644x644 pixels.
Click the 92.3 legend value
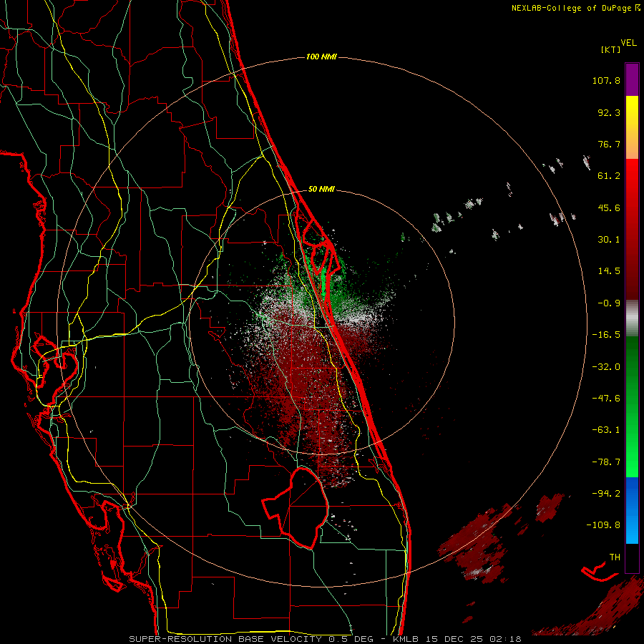tap(609, 112)
